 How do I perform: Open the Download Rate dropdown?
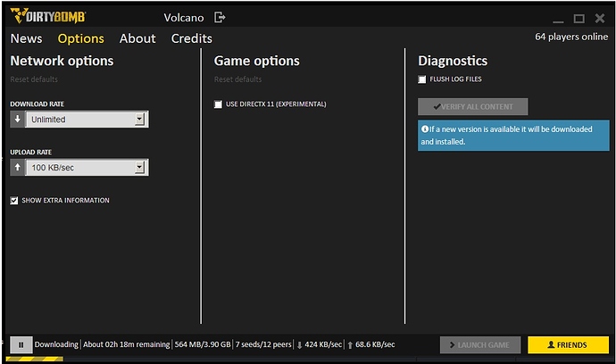(139, 120)
